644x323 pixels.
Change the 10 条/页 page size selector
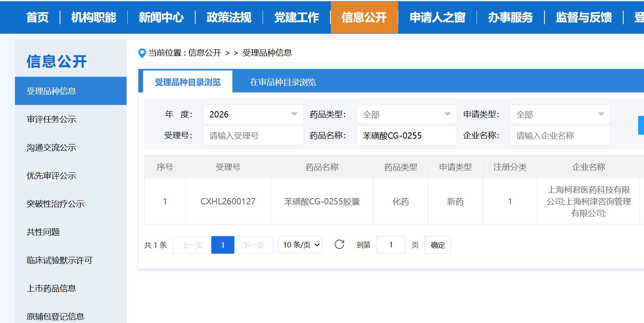(x=300, y=245)
